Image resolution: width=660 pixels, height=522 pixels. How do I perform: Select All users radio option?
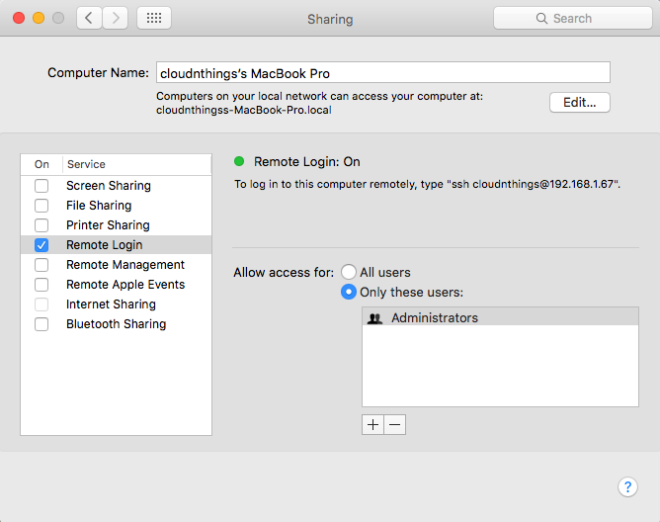[349, 272]
